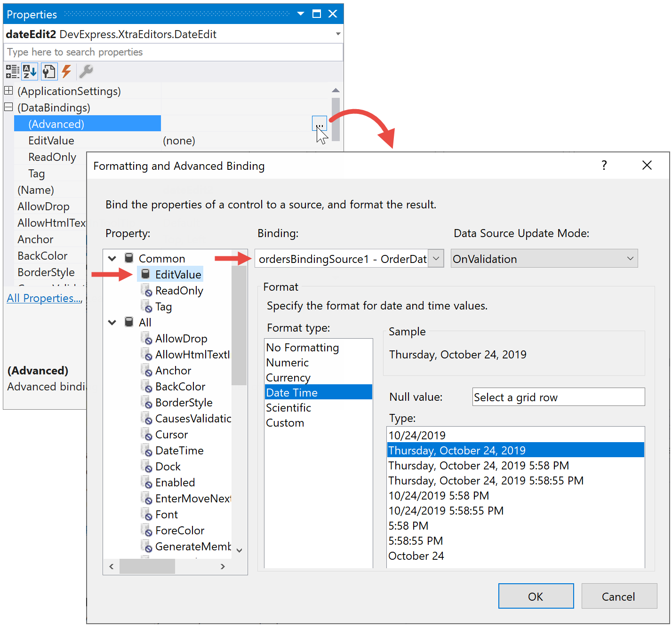Click the Categorized view icon in Properties toolbar

point(12,71)
